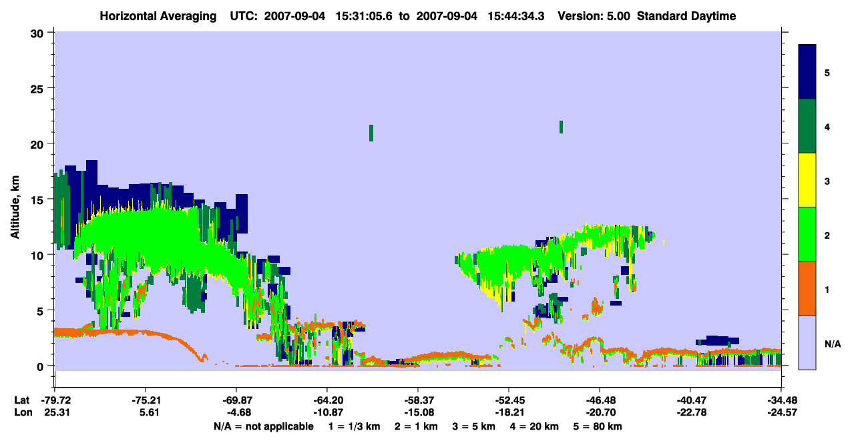The image size is (868, 445).
Task: Click latitude value -75.21
Action: tap(145, 400)
